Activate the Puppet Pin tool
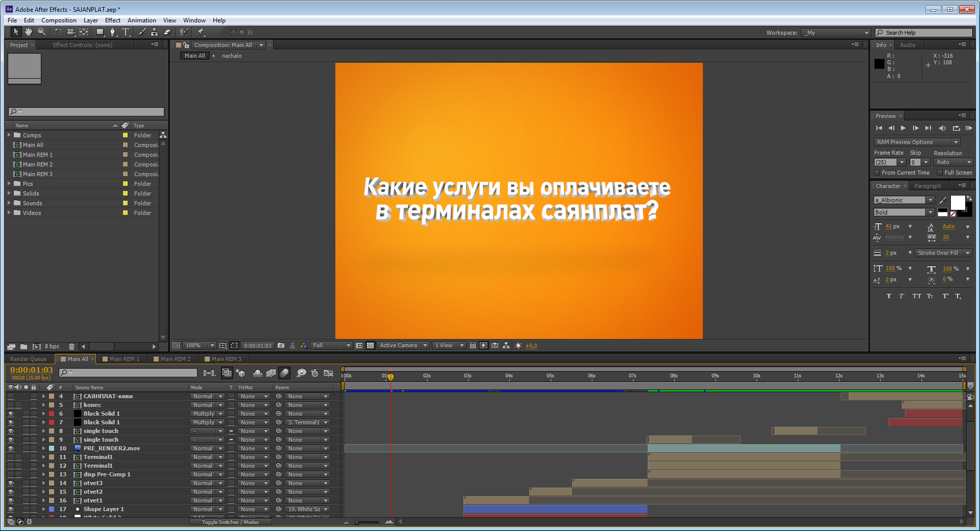The width and height of the screenshot is (980, 531). 201,32
